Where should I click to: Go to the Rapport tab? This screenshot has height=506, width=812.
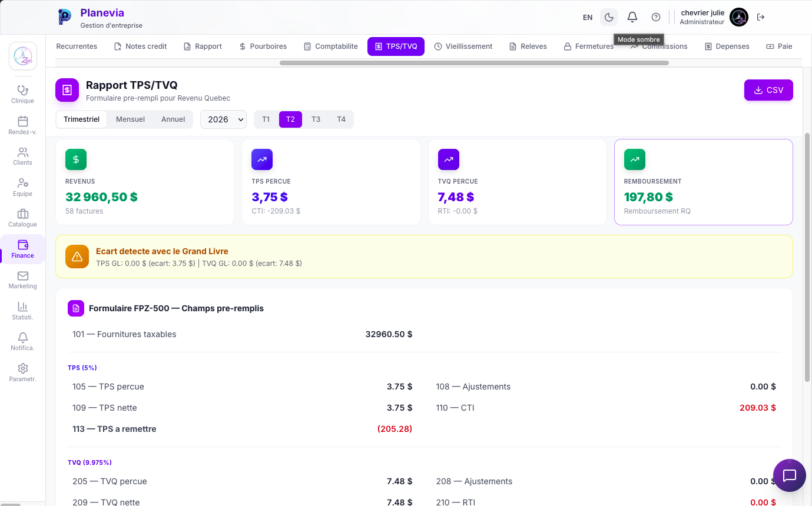coord(203,46)
